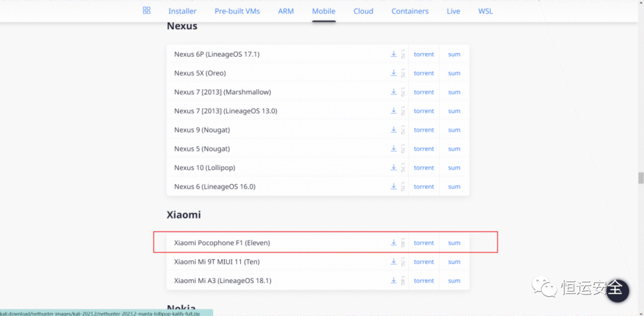View sum for Nexus 5X (Oreo)
This screenshot has width=644, height=316.
[x=454, y=73]
